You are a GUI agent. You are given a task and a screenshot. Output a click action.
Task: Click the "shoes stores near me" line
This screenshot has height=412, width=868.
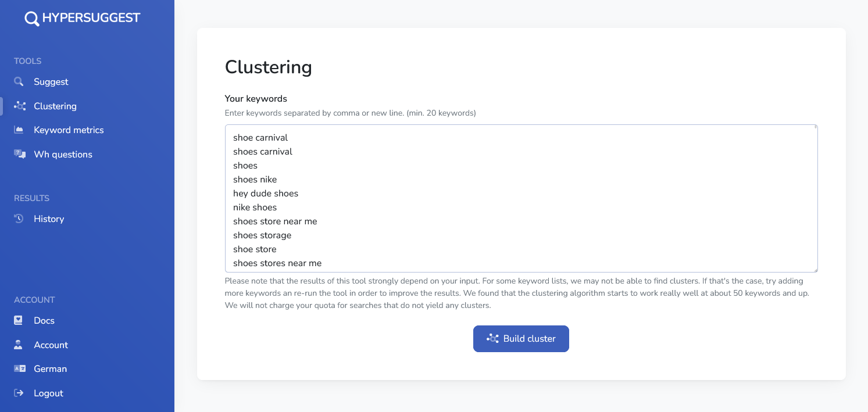pos(277,263)
